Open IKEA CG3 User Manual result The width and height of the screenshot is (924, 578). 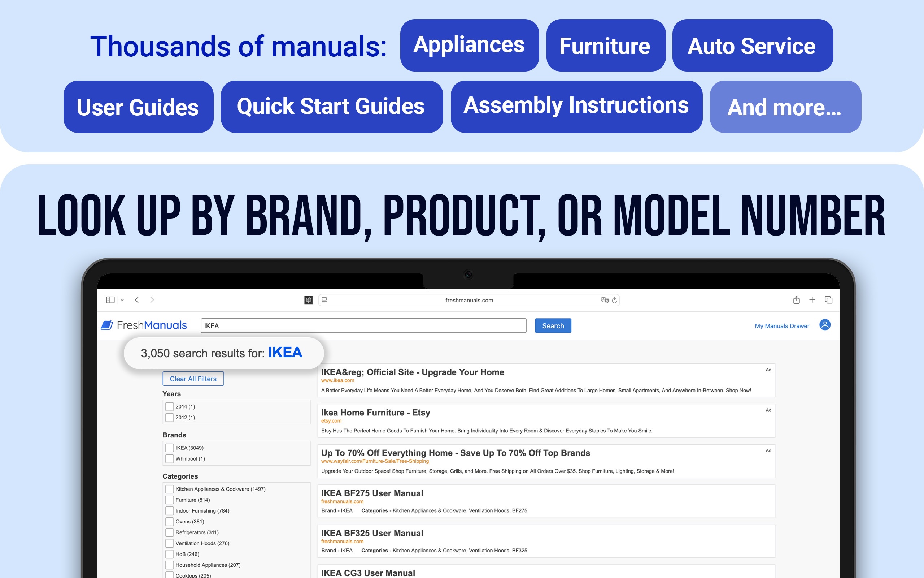368,573
